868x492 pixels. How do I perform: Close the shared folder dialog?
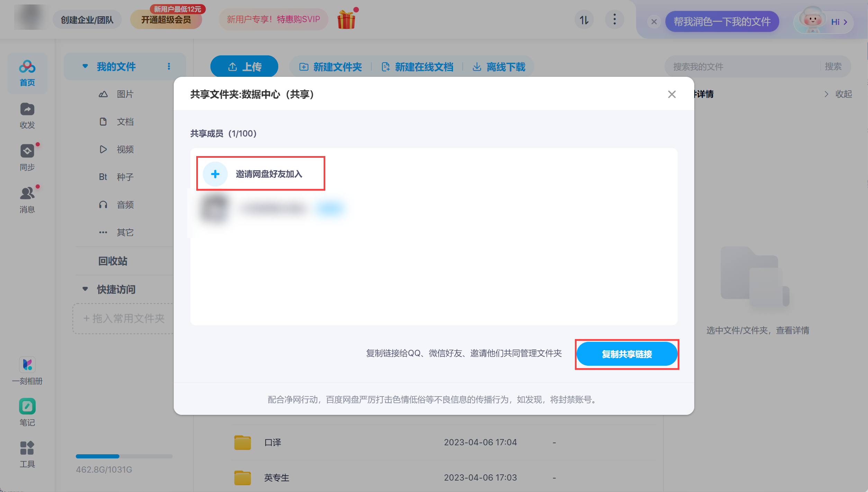pyautogui.click(x=671, y=94)
